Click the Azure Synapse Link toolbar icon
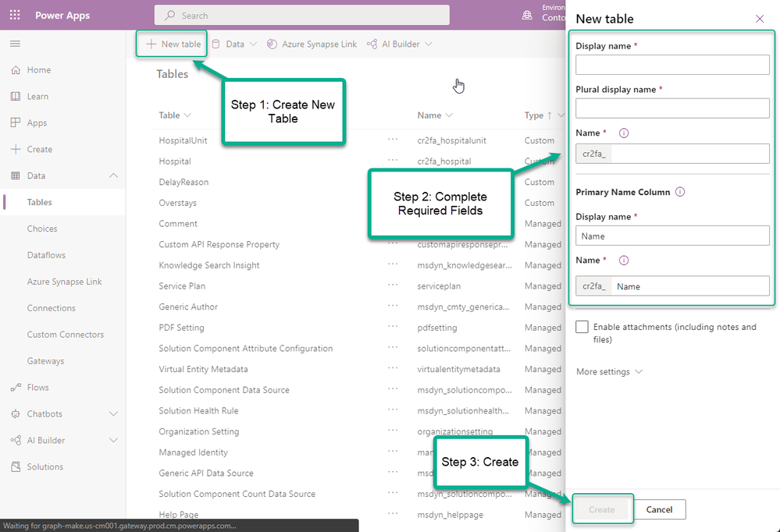Screen dimensions: 780x532 coord(272,44)
